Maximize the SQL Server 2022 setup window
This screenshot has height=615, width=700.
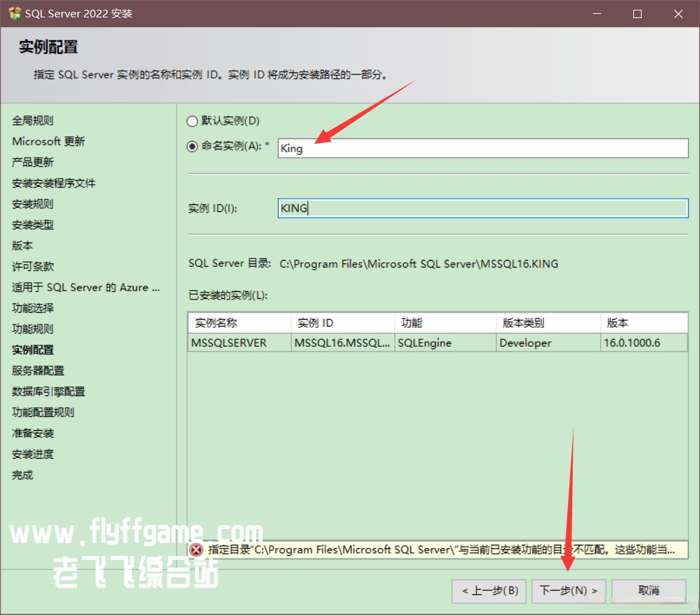coord(637,14)
